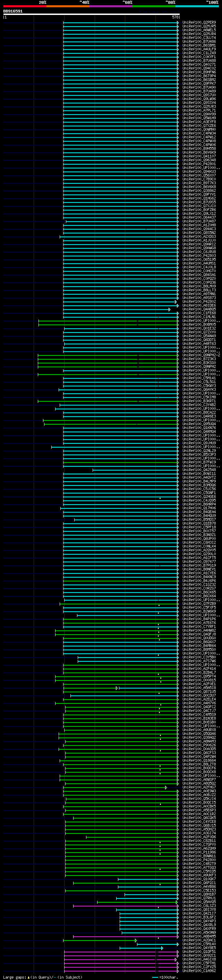Click the hit label UniRef100_Q4R6E3

pos(199,416)
